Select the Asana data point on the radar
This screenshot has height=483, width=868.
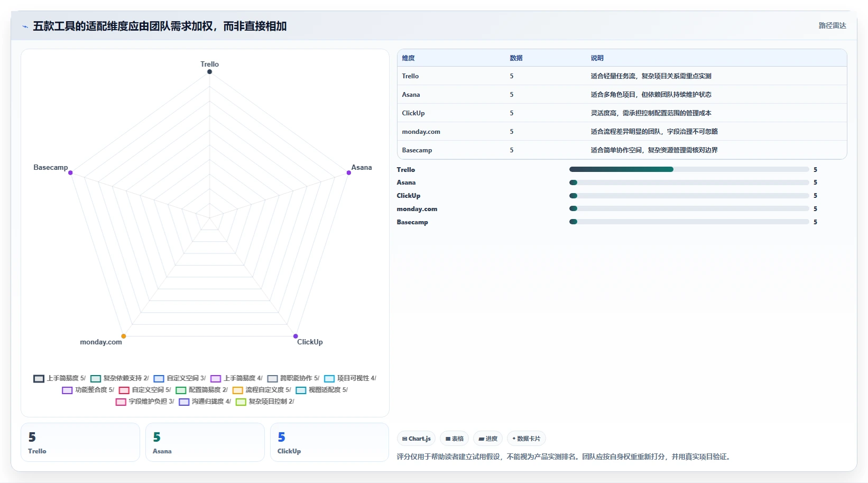pyautogui.click(x=349, y=173)
